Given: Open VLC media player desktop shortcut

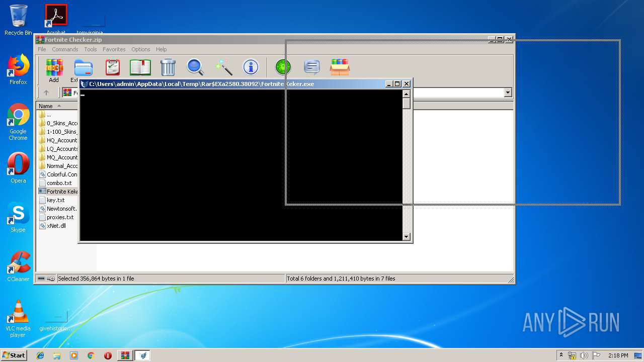Looking at the screenshot, I should tap(18, 319).
